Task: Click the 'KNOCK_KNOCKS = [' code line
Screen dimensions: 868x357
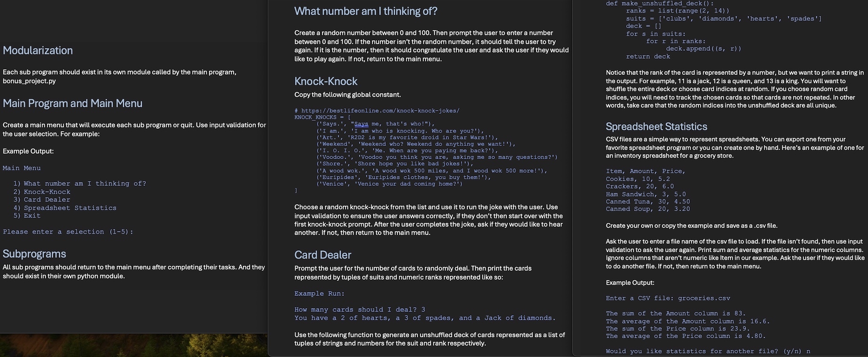Action: pos(323,117)
